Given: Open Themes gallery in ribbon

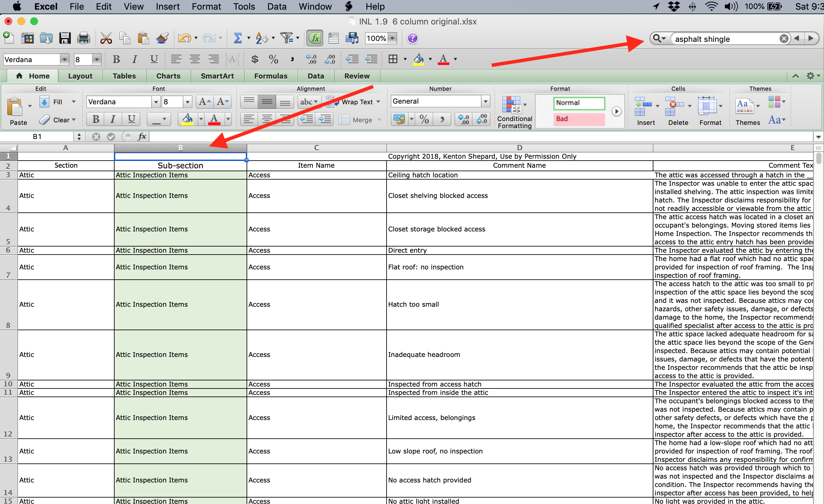Looking at the screenshot, I should click(x=745, y=106).
